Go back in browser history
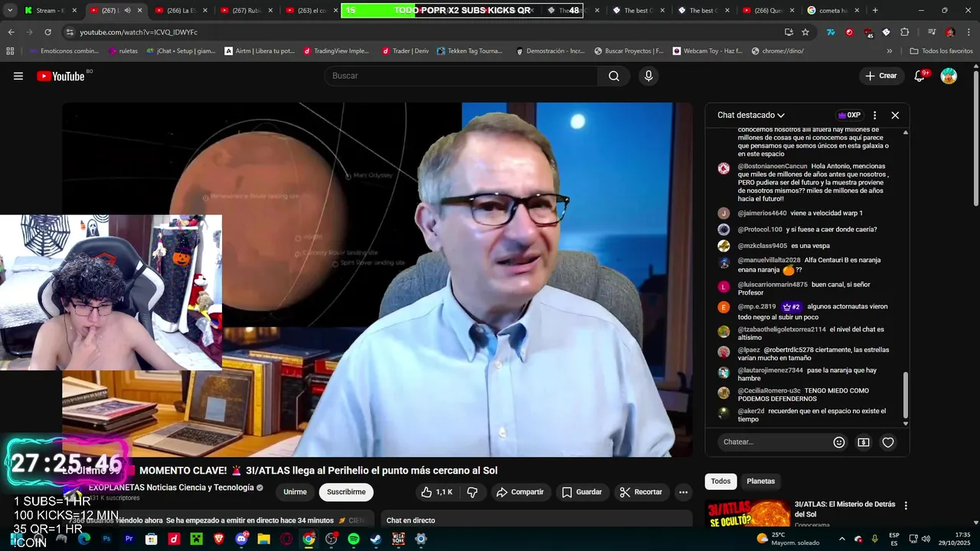Image resolution: width=980 pixels, height=551 pixels. click(x=11, y=32)
